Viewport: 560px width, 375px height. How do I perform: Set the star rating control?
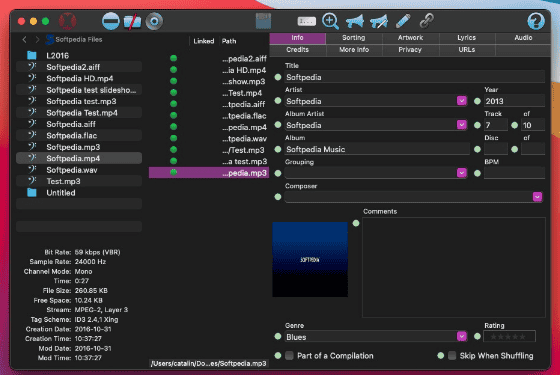click(x=509, y=336)
